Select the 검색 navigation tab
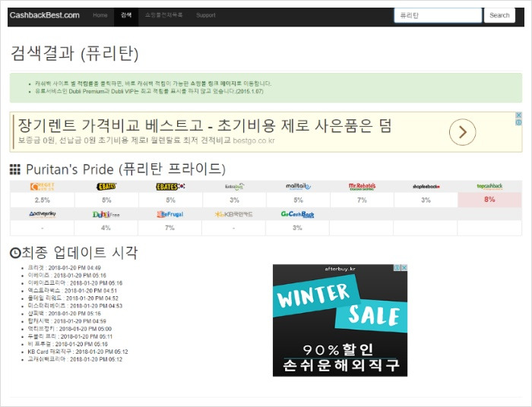 pyautogui.click(x=126, y=15)
